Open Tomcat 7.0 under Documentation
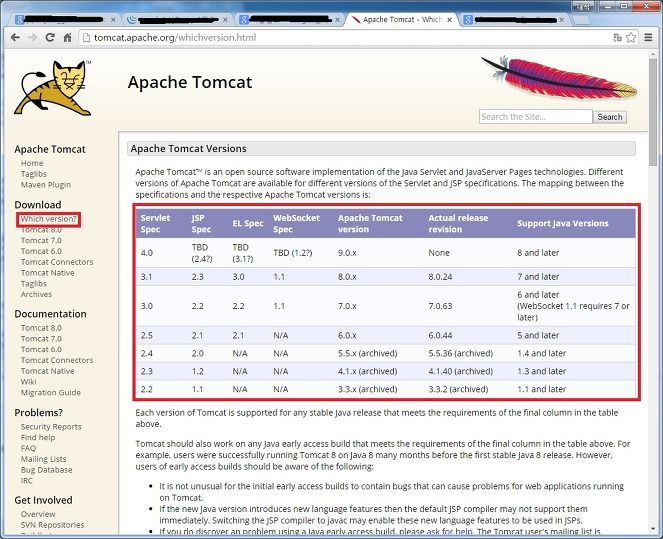The width and height of the screenshot is (663, 539). pyautogui.click(x=41, y=339)
